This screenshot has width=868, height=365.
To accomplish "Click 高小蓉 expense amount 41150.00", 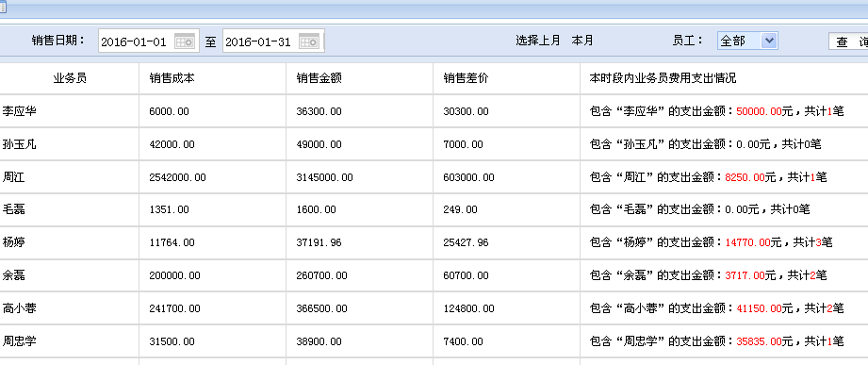I will click(x=759, y=309).
